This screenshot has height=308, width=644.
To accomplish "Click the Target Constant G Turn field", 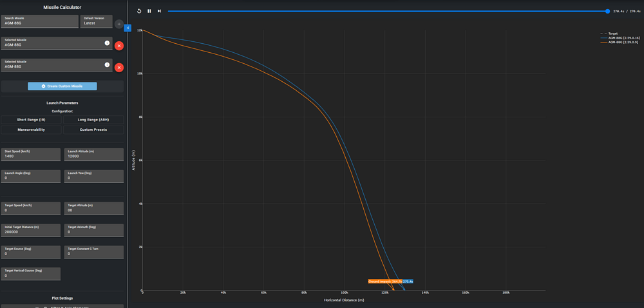I will [x=93, y=252].
